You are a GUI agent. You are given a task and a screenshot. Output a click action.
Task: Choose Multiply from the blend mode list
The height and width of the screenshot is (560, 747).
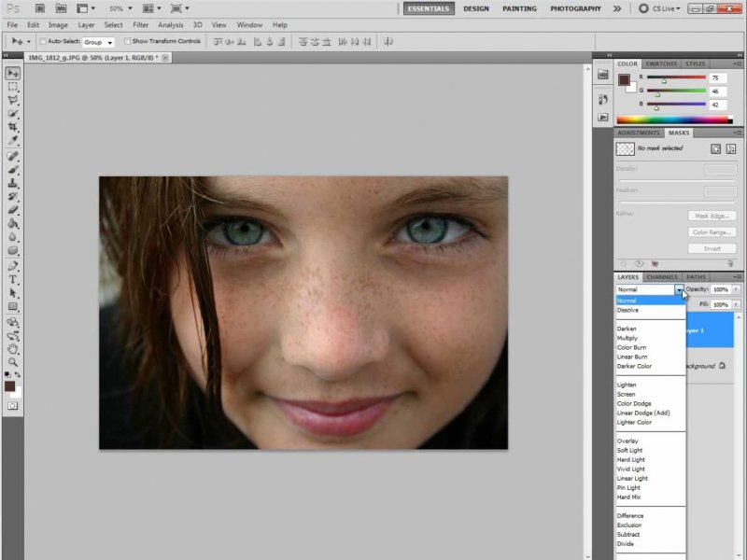tap(627, 338)
